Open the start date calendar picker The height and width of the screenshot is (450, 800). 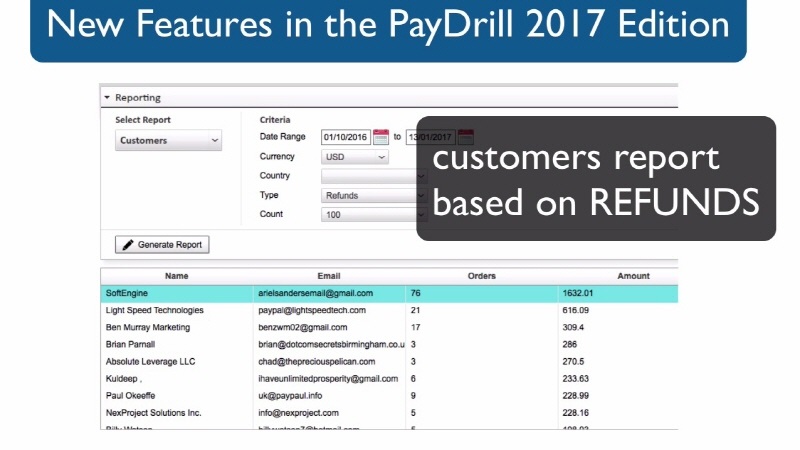coord(381,137)
